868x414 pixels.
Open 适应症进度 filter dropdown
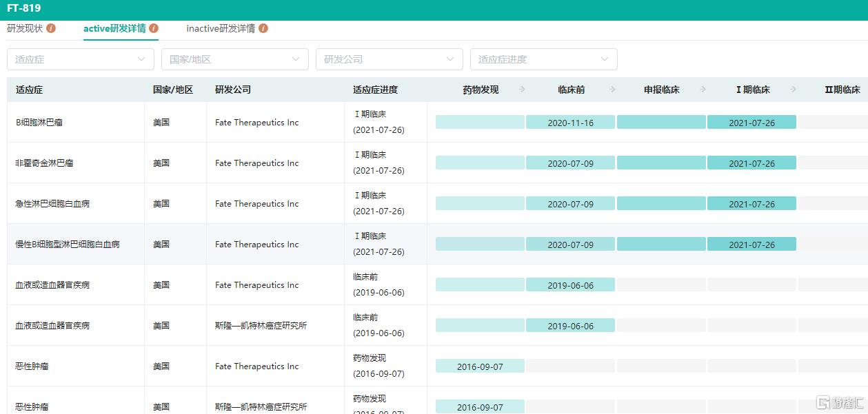544,59
